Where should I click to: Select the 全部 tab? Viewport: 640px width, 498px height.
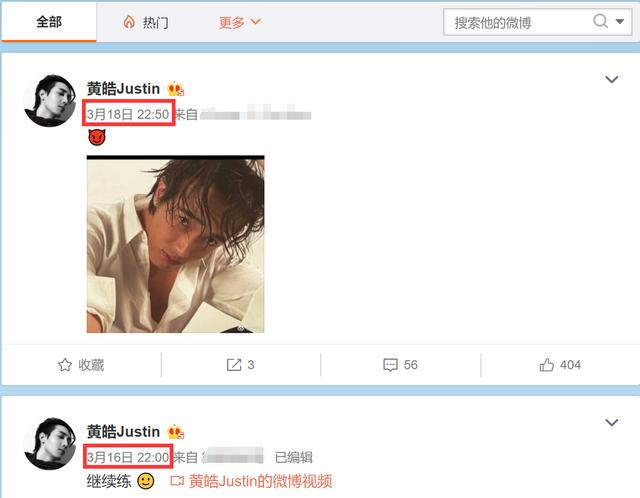49,22
